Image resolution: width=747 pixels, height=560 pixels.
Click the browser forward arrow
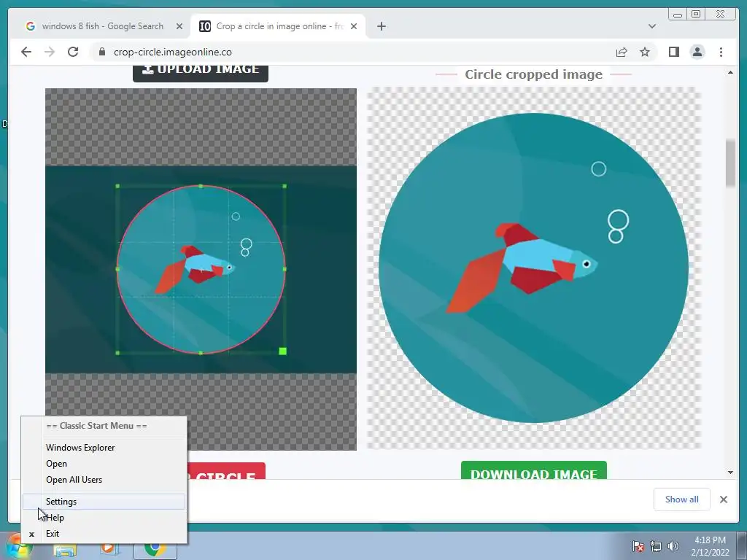[50, 52]
